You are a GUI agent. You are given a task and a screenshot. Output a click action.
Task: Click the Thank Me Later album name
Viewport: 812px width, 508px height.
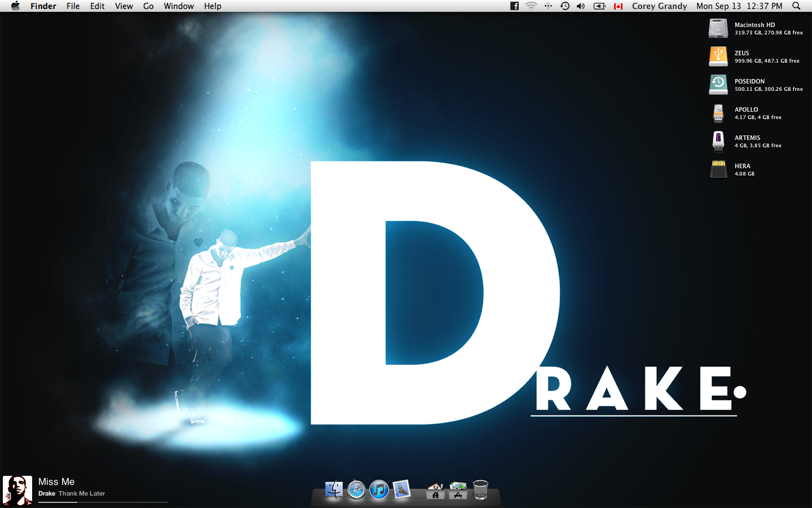82,493
